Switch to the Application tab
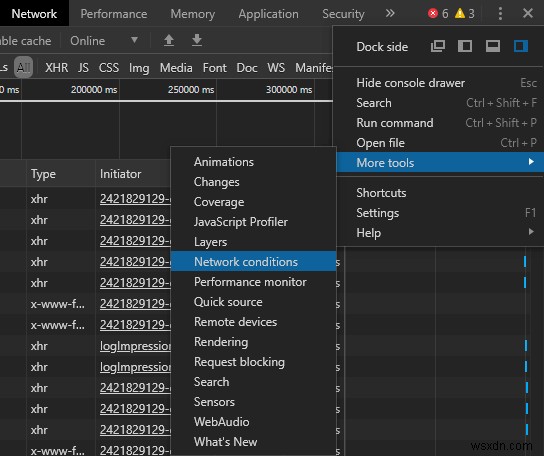Screen dimensions: 544x456 pos(269,14)
